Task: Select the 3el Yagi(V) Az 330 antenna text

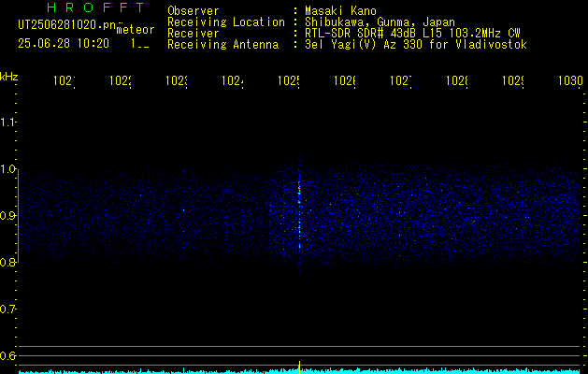Action: tap(416, 45)
